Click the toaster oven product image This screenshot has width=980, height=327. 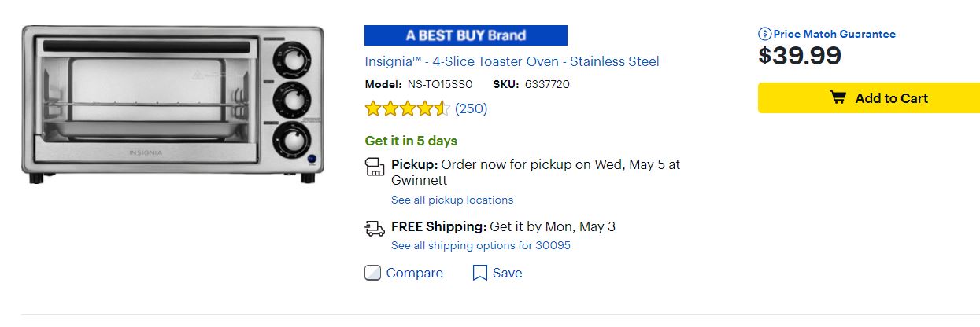[172, 103]
